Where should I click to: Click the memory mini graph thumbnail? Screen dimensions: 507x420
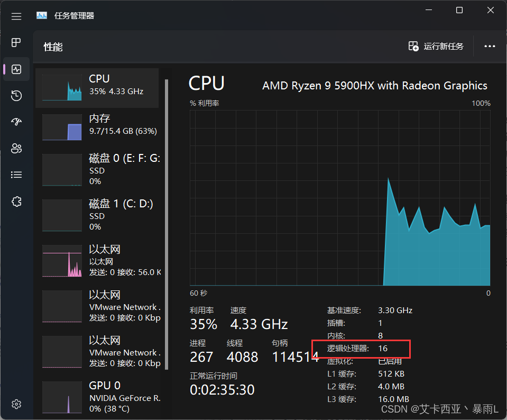pyautogui.click(x=62, y=127)
